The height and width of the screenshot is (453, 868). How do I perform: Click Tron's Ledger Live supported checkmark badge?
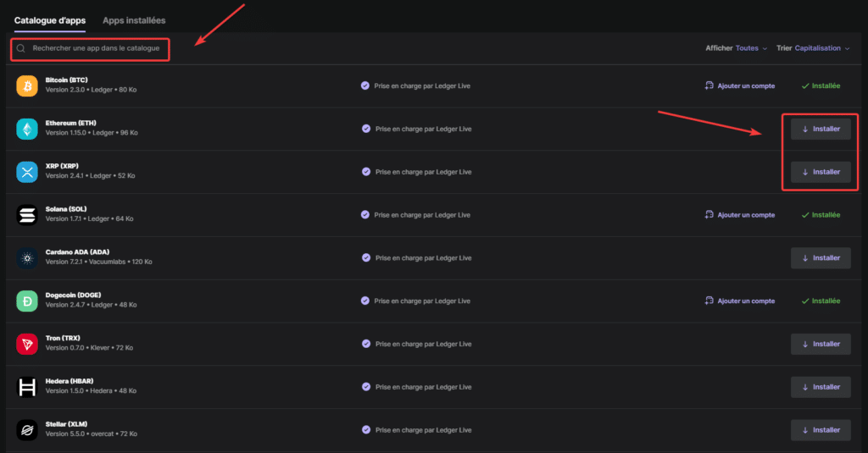point(366,344)
